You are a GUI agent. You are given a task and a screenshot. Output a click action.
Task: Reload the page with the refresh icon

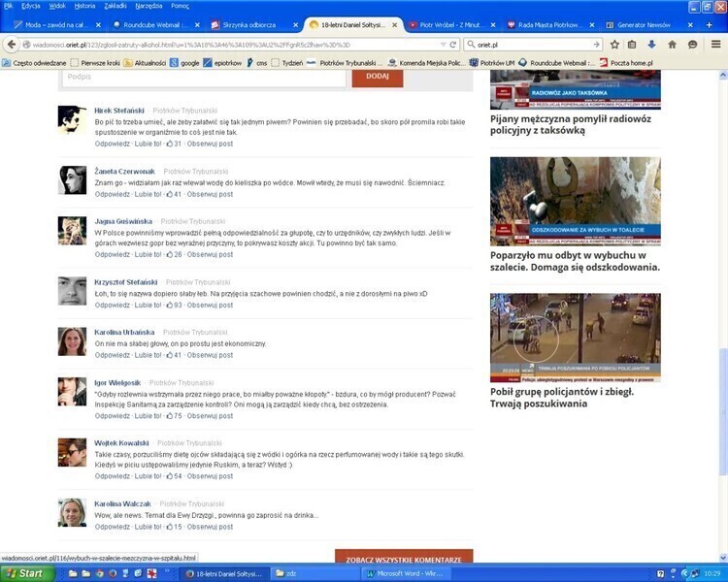(453, 45)
